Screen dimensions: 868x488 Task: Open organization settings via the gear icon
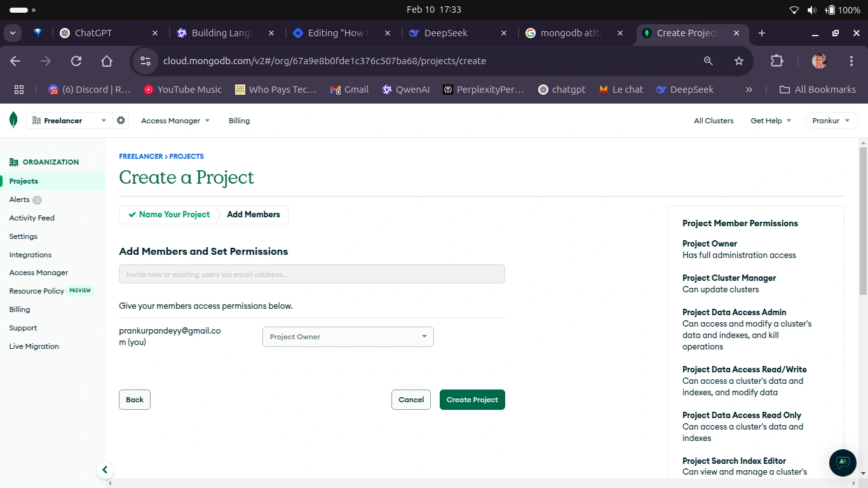click(121, 120)
